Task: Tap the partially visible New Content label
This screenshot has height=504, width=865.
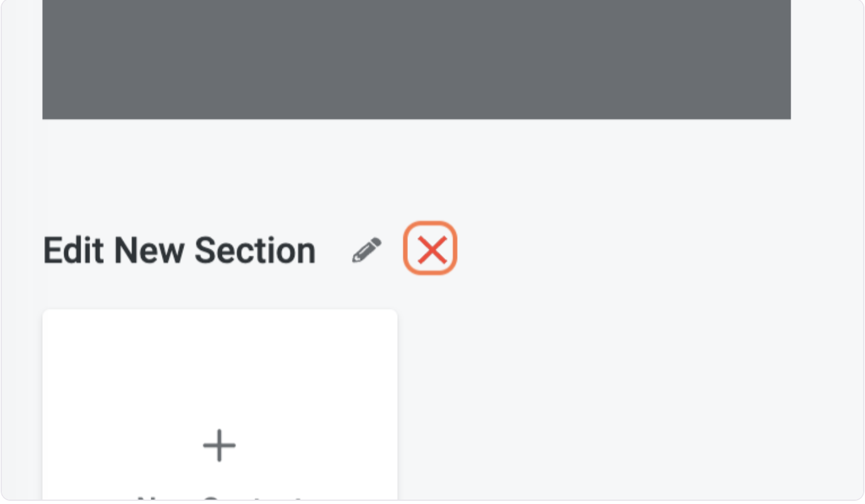Action: click(x=219, y=498)
